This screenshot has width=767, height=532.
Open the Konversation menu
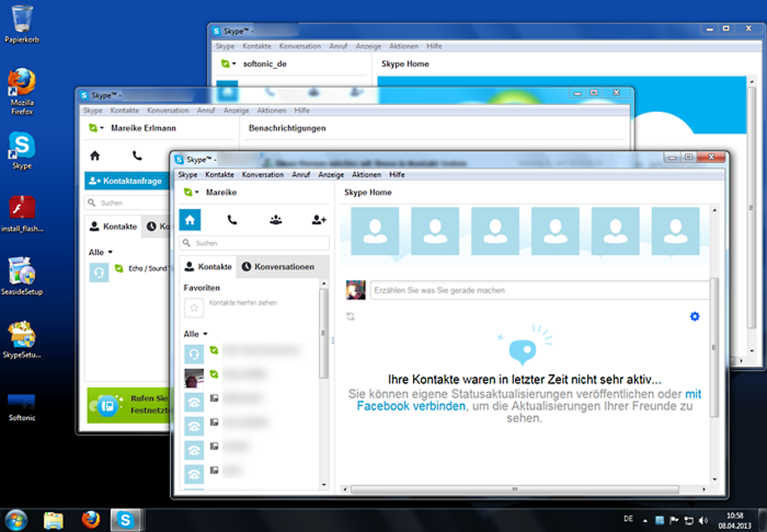click(x=262, y=174)
